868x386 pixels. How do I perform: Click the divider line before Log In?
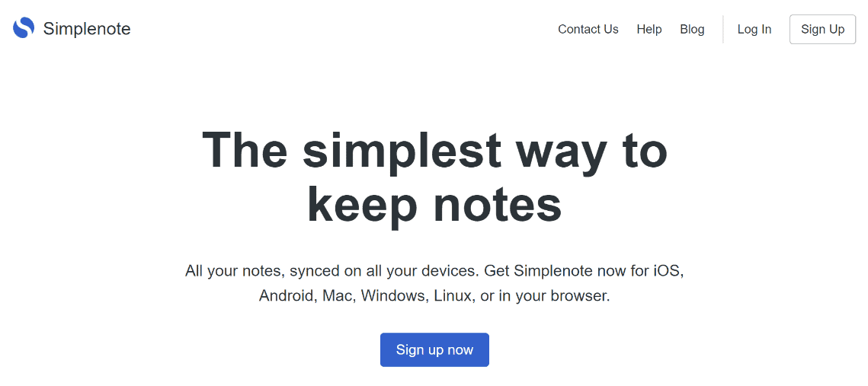[723, 29]
